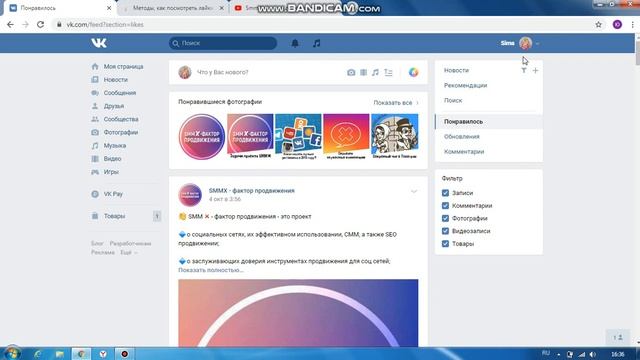Click the post date 4 окт

[225, 199]
